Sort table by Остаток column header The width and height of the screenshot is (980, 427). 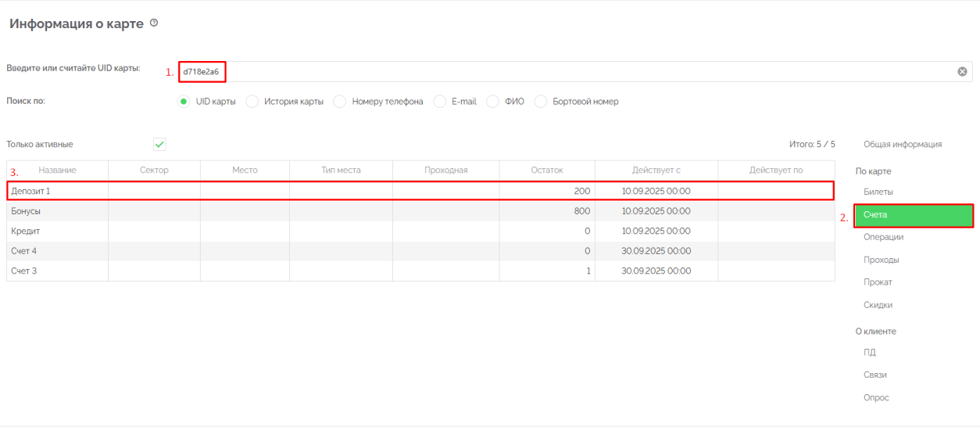[546, 170]
